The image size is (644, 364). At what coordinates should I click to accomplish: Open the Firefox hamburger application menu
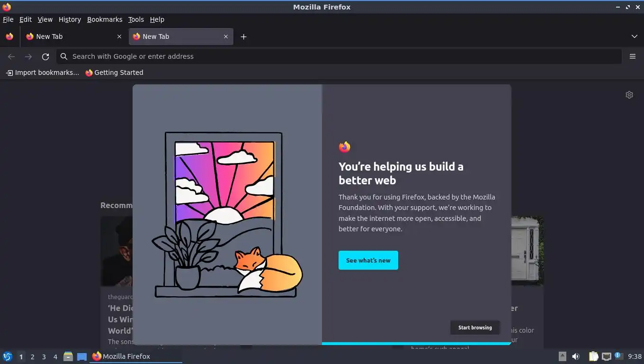pyautogui.click(x=633, y=56)
